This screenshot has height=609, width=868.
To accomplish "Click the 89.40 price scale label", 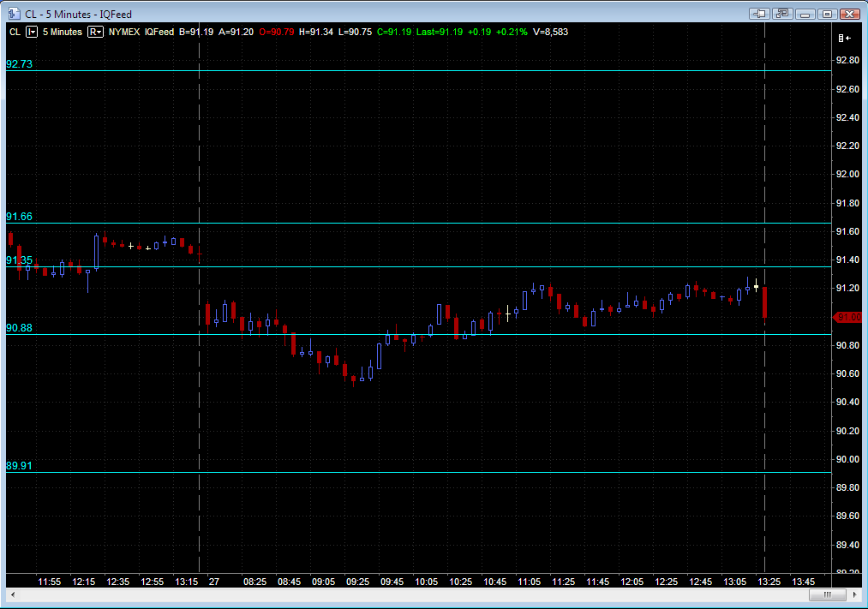I will coord(848,545).
